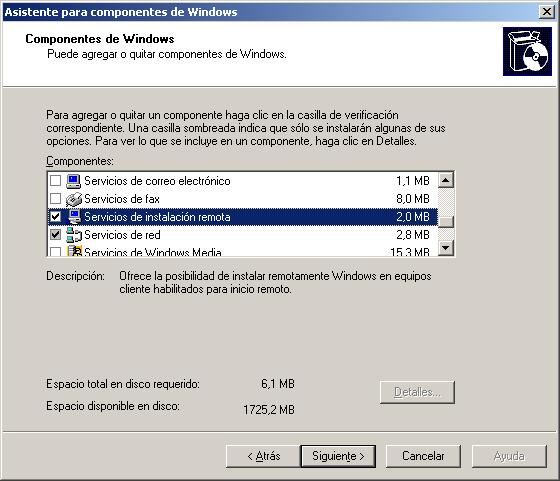Click the scroll down arrow in components list
The width and height of the screenshot is (560, 481).
coord(445,247)
